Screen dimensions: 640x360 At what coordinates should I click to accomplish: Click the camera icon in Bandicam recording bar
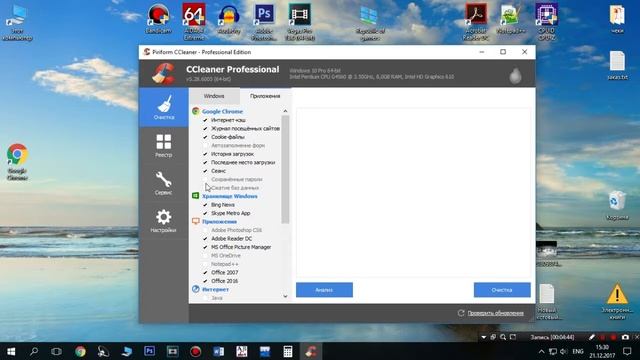pos(625,337)
